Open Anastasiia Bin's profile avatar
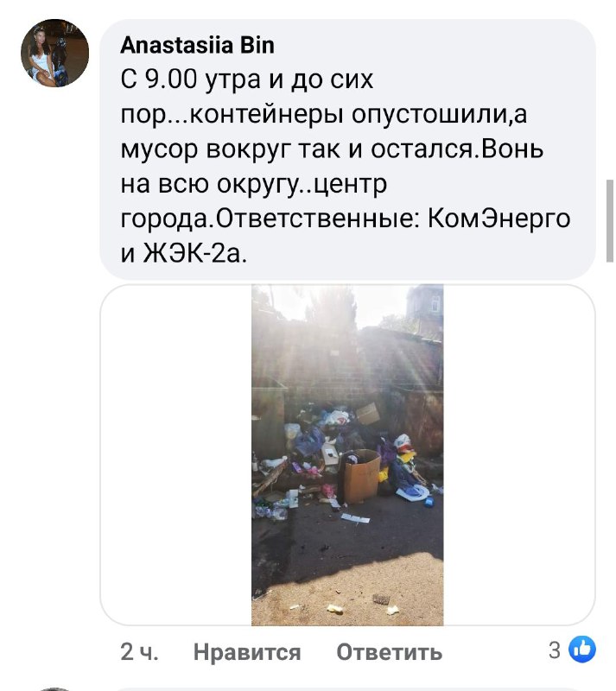 coord(54,53)
